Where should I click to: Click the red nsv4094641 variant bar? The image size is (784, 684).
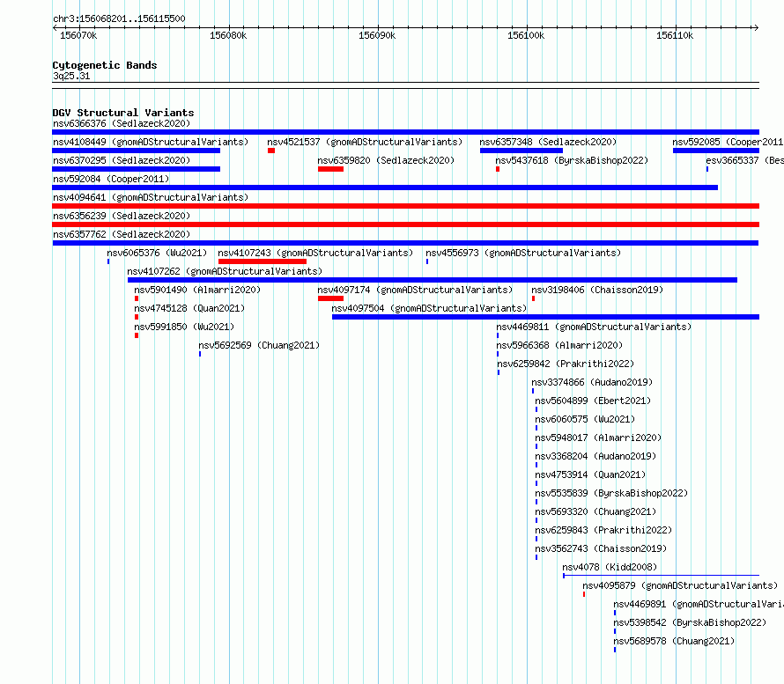click(x=405, y=206)
